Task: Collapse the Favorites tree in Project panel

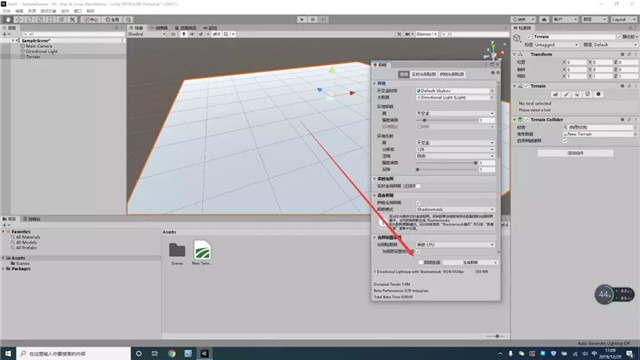Action: [4, 231]
